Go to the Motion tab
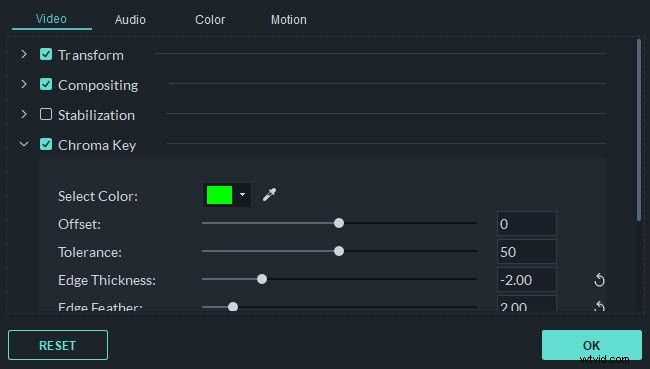Screen dimensions: 650x369 [x=289, y=19]
